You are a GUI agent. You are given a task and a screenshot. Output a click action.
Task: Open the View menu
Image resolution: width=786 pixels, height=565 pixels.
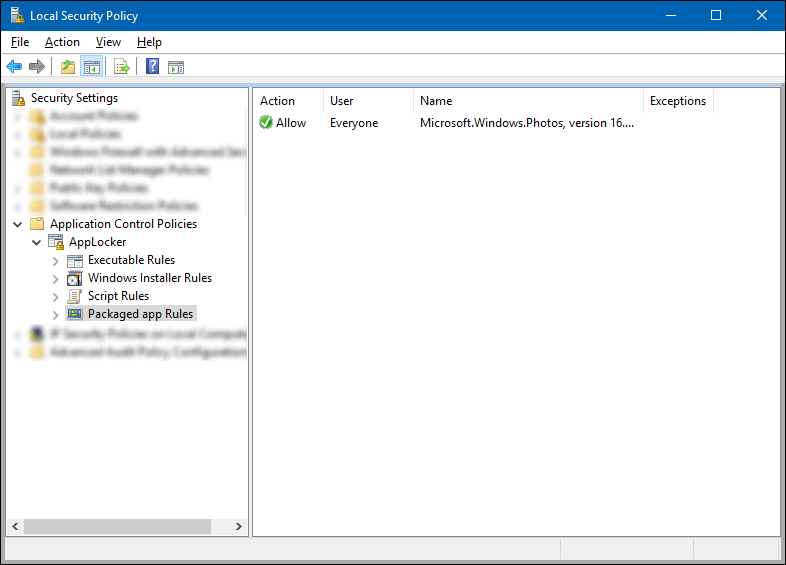(x=108, y=42)
